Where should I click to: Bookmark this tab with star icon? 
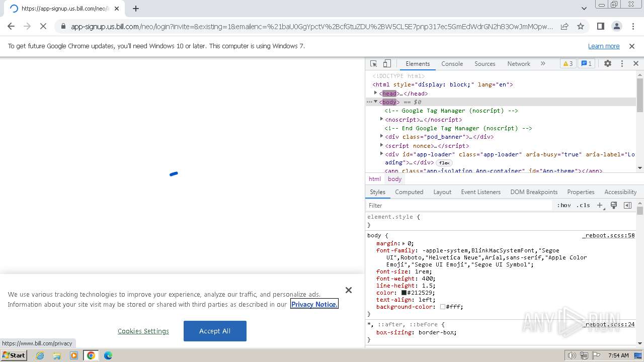(x=581, y=26)
